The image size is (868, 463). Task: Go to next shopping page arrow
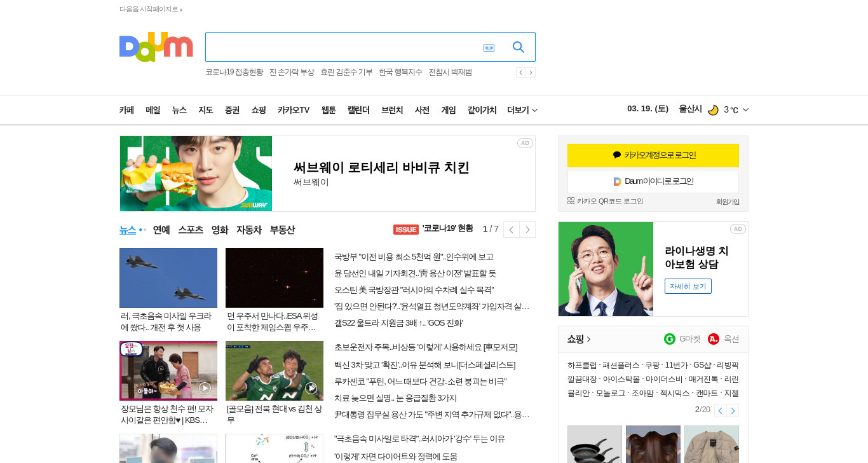tap(733, 411)
